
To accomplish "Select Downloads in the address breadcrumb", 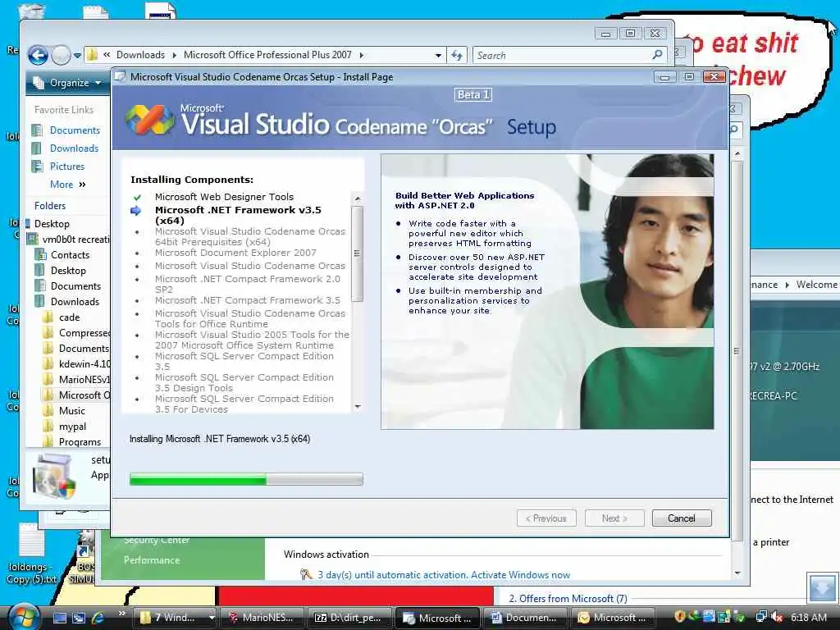I will coord(140,55).
